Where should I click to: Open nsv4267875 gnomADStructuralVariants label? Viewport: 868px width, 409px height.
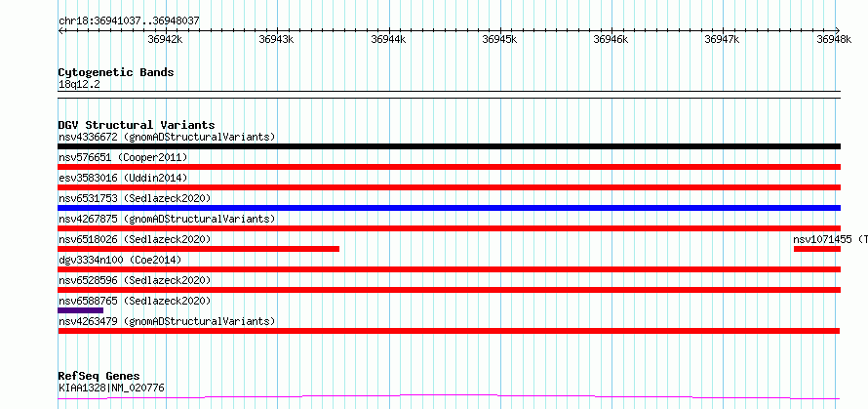click(167, 219)
